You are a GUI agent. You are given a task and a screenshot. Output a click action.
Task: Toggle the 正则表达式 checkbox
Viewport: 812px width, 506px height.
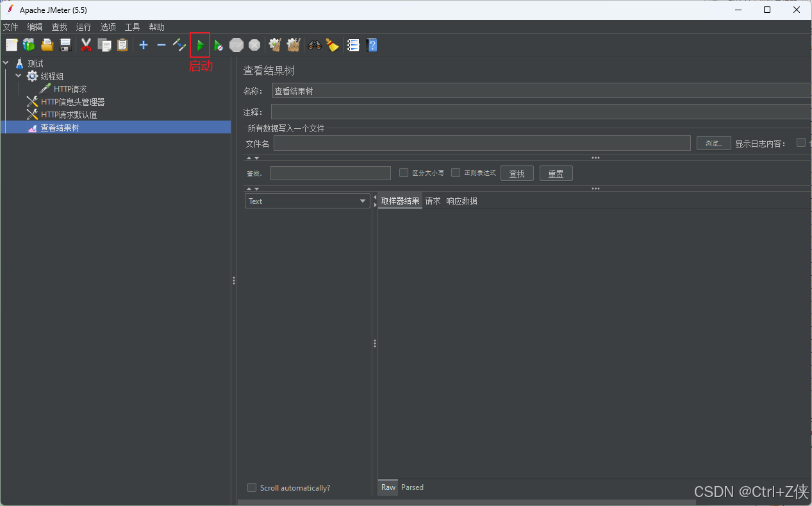[x=456, y=173]
